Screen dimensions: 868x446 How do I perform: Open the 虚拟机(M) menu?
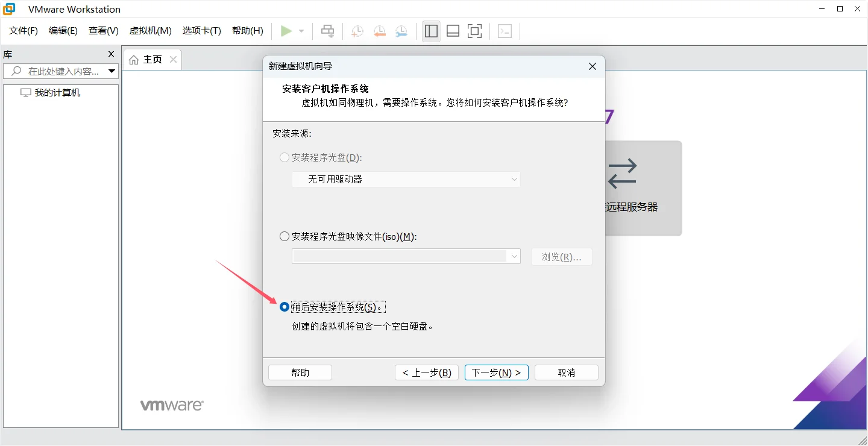pos(151,31)
